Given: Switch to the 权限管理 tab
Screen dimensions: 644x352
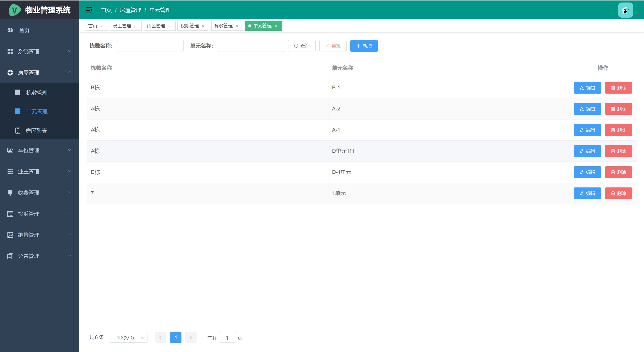Looking at the screenshot, I should tap(190, 26).
